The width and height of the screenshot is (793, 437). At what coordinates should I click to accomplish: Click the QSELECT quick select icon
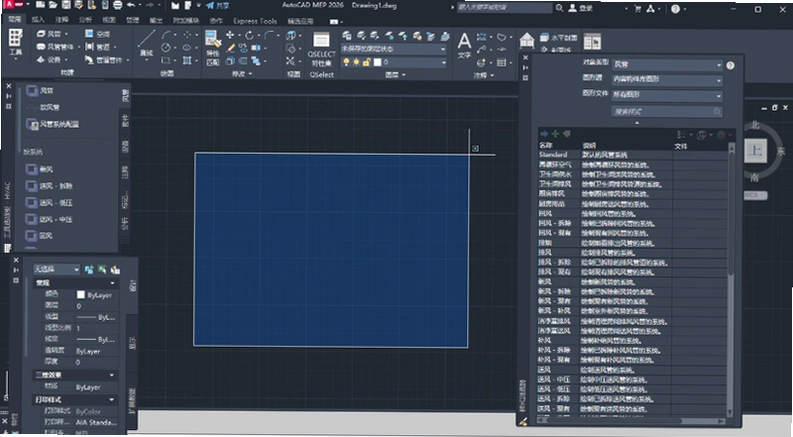[321, 40]
